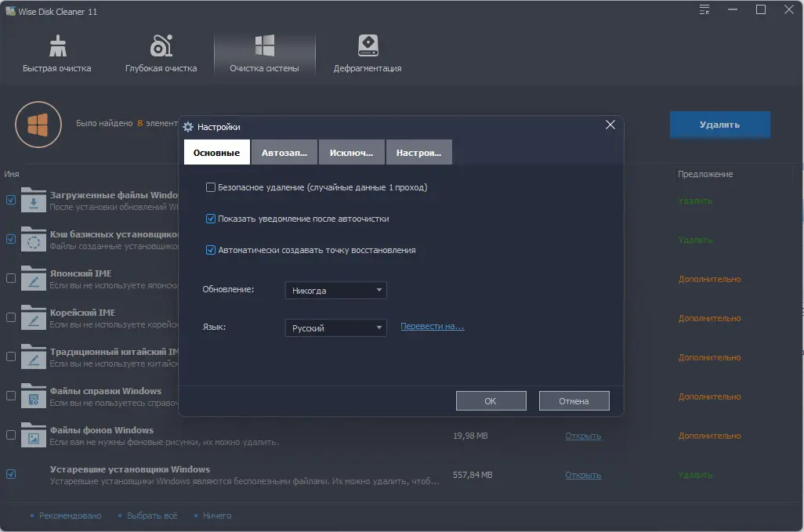The width and height of the screenshot is (804, 532).
Task: Click Дополнительно in the Корейский IME row
Action: tap(710, 318)
